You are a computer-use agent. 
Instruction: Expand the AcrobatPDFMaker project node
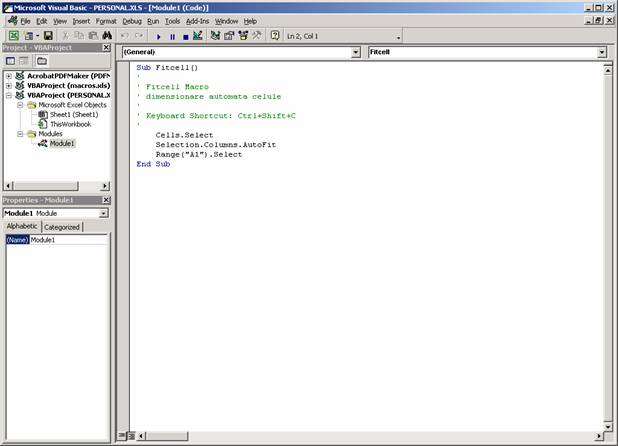(x=8, y=75)
